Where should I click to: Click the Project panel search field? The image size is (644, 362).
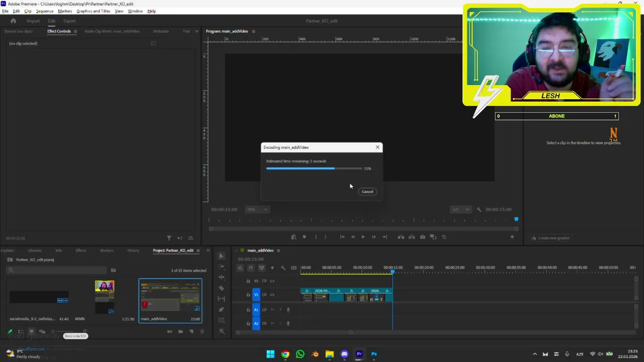(x=57, y=270)
